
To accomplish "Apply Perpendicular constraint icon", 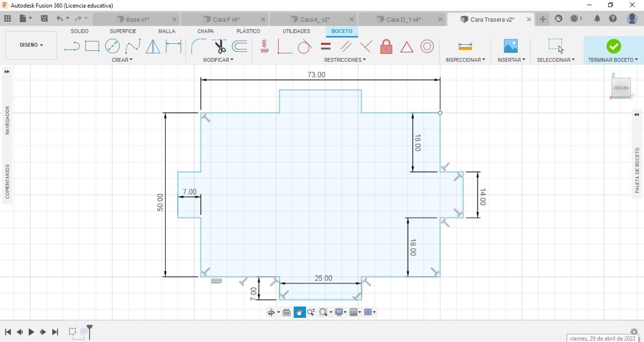I will (x=285, y=47).
